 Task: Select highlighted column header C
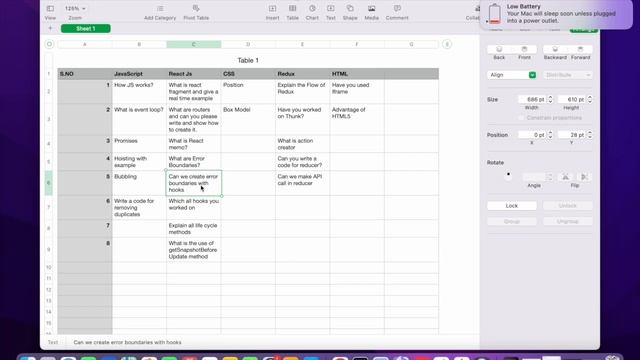(x=194, y=44)
